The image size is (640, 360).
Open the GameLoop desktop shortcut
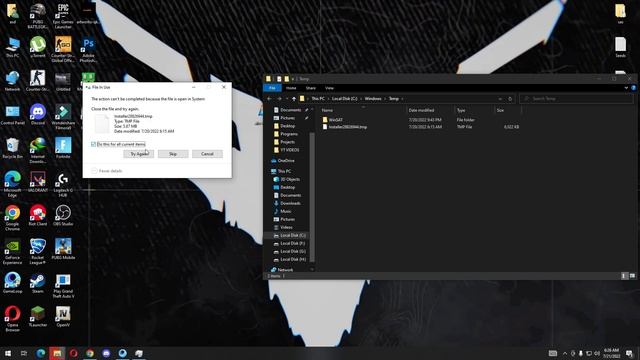pos(12,283)
